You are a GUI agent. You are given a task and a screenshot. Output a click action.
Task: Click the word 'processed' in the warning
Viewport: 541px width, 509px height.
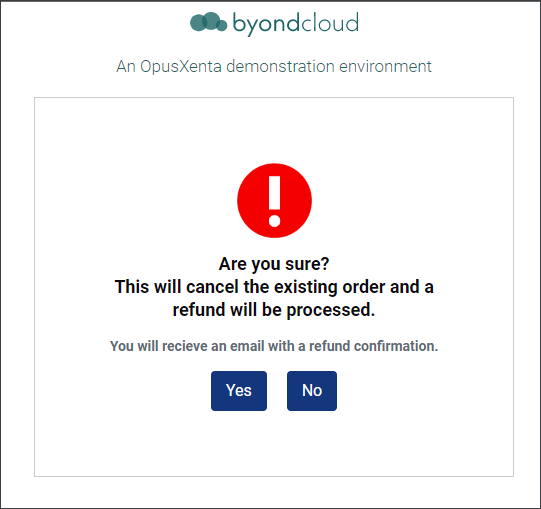click(329, 310)
